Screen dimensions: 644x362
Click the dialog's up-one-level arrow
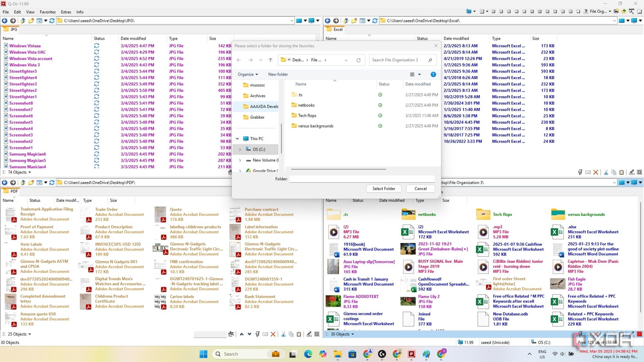270,60
